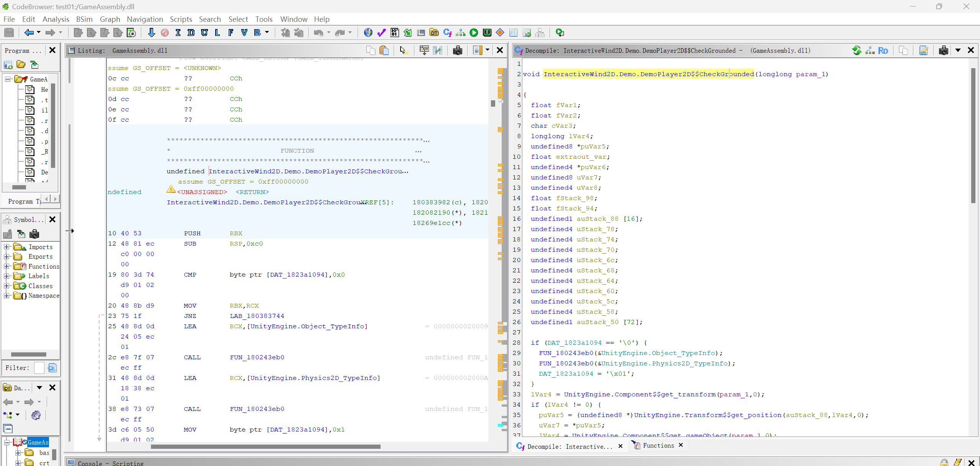
Task: Expand the Classes node in Symbol Tree
Action: [x=7, y=286]
